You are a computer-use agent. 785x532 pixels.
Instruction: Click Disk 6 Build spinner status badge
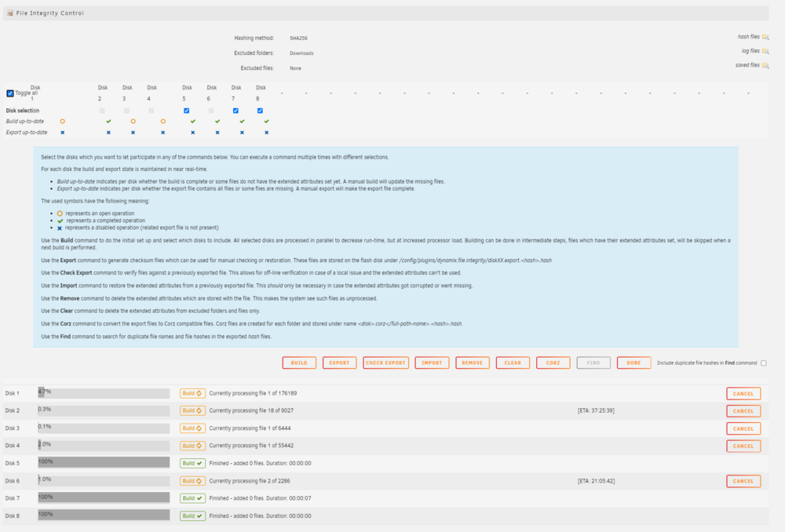coord(192,481)
